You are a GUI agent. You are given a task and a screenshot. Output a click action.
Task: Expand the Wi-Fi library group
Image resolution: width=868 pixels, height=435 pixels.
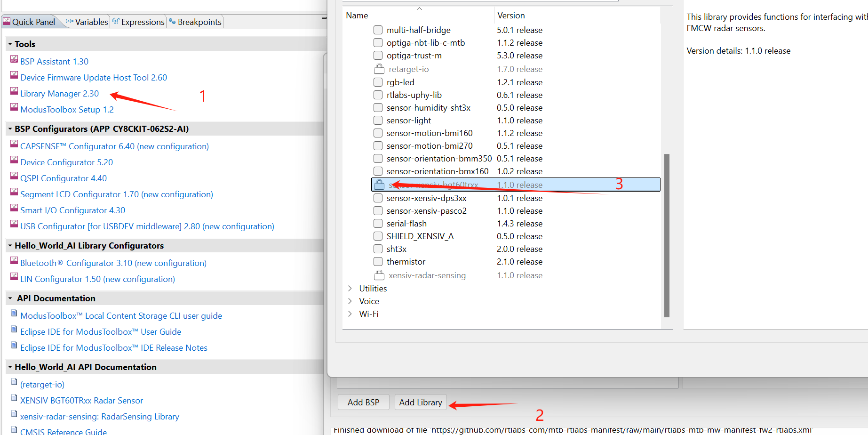350,314
